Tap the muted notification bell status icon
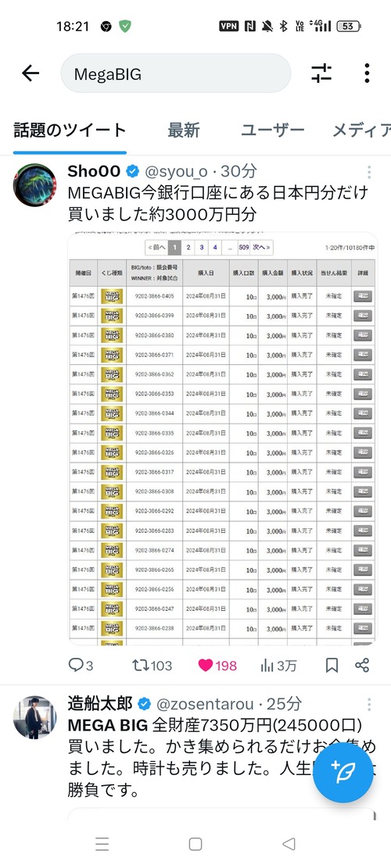The height and width of the screenshot is (868, 391). click(x=267, y=26)
